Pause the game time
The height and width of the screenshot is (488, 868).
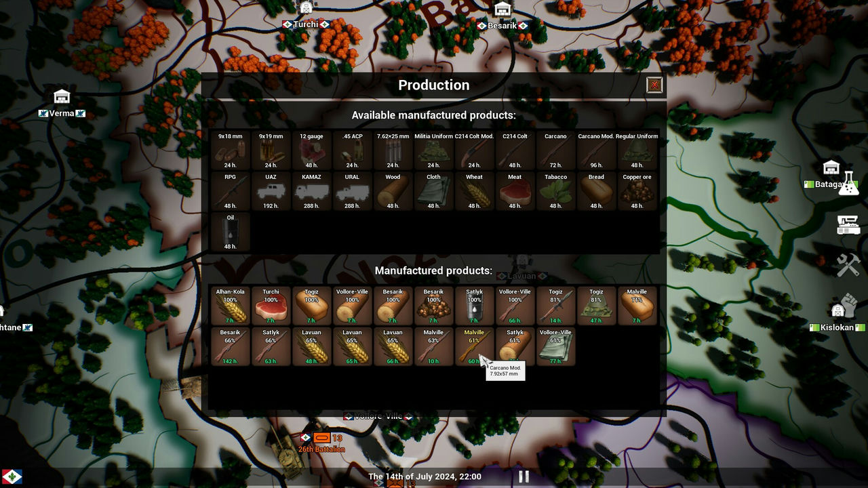tap(524, 476)
